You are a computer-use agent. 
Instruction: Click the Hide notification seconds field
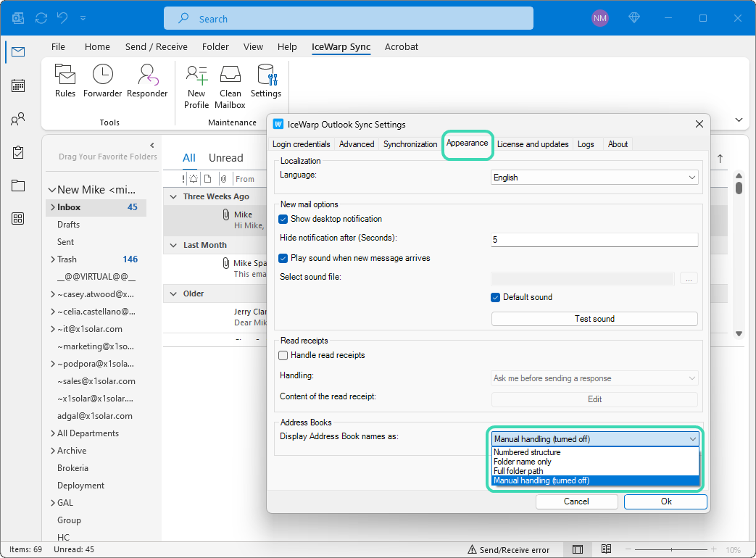pos(594,239)
